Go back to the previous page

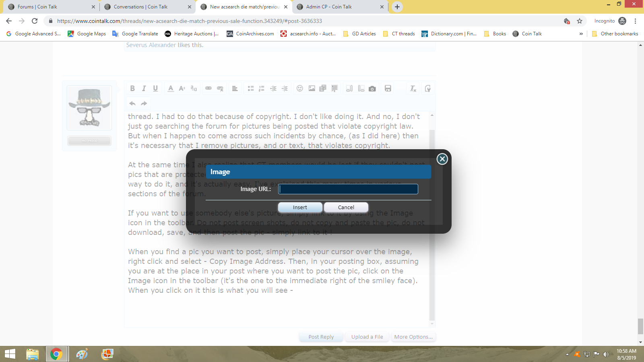coord(9,21)
